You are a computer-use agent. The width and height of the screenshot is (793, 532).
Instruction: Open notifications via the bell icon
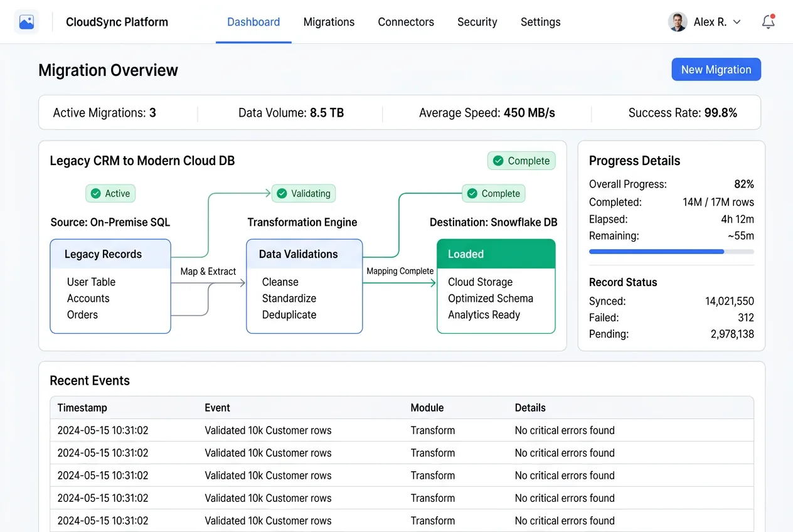coord(768,21)
